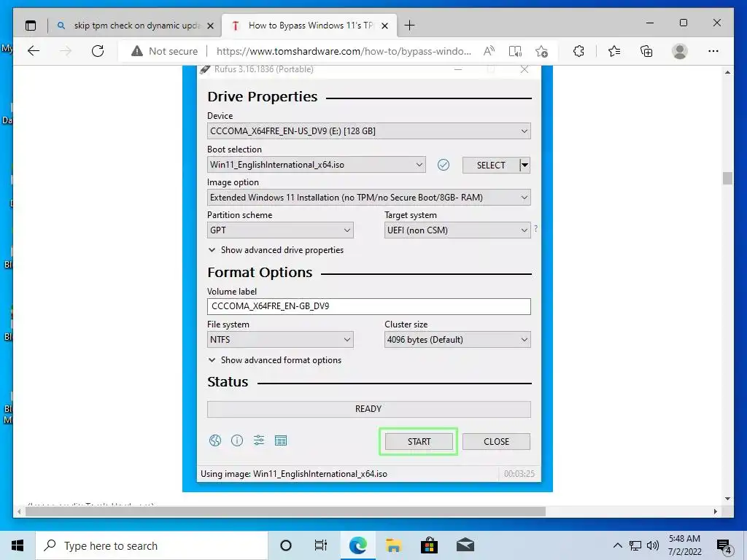Add this page to favorites star icon

point(542,51)
